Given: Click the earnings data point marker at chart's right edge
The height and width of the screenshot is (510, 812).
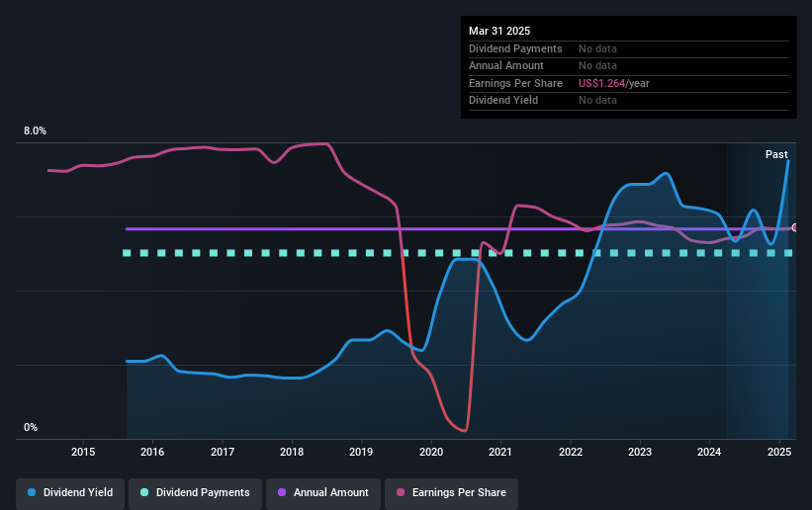Looking at the screenshot, I should point(795,227).
